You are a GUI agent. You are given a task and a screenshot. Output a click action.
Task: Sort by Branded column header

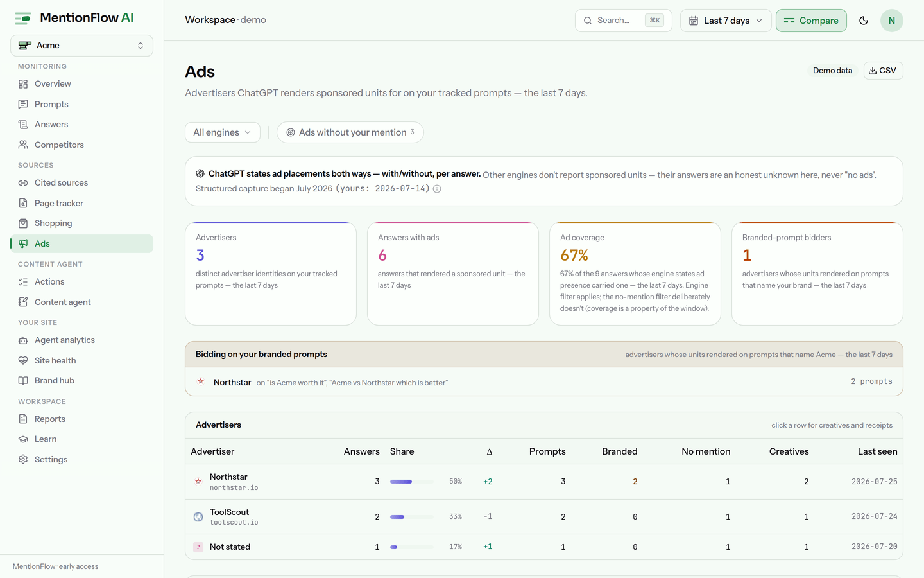[619, 451]
